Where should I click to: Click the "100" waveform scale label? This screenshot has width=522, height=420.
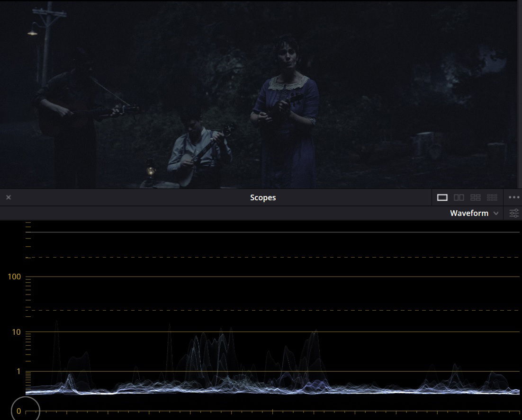[14, 277]
